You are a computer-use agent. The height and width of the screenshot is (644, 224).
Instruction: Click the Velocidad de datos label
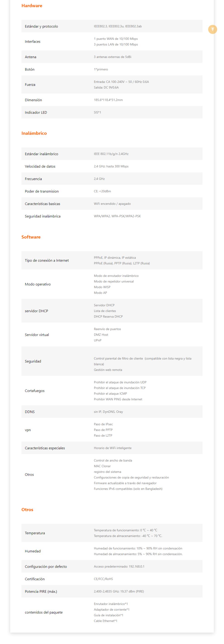coord(40,166)
